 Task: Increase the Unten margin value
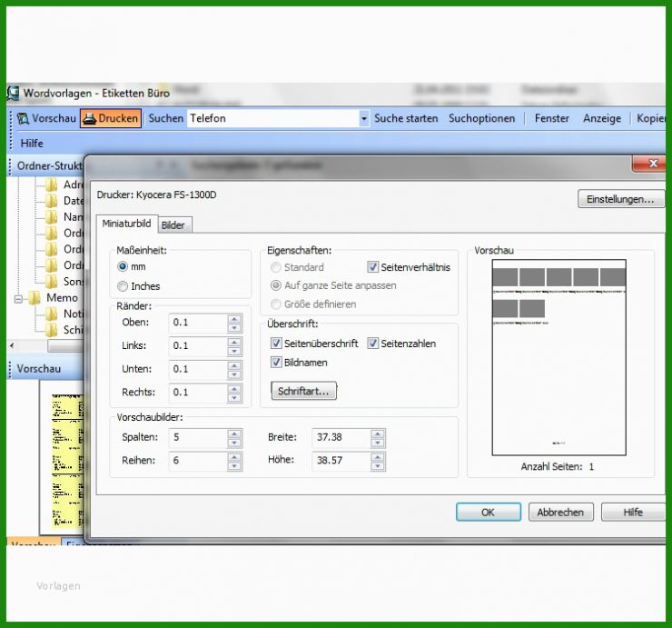(234, 365)
